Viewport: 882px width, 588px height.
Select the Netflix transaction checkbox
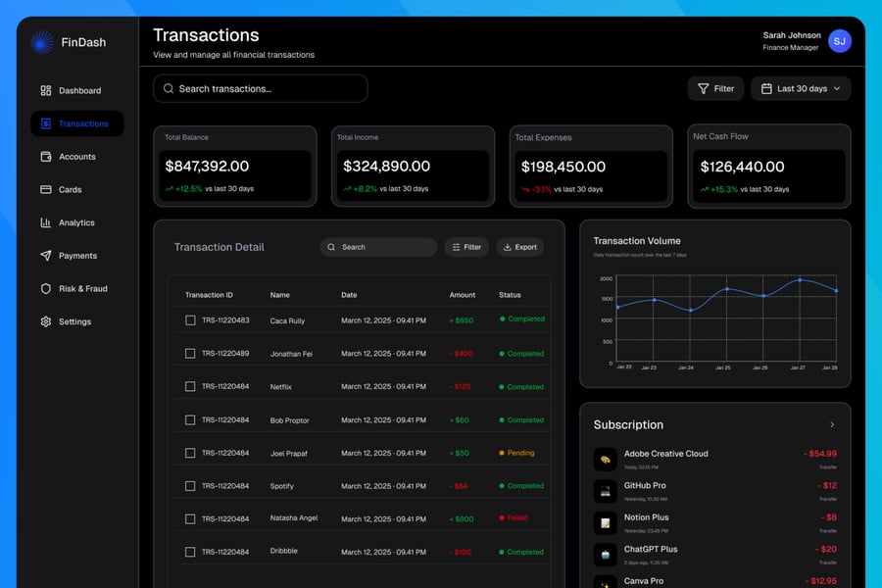click(190, 386)
